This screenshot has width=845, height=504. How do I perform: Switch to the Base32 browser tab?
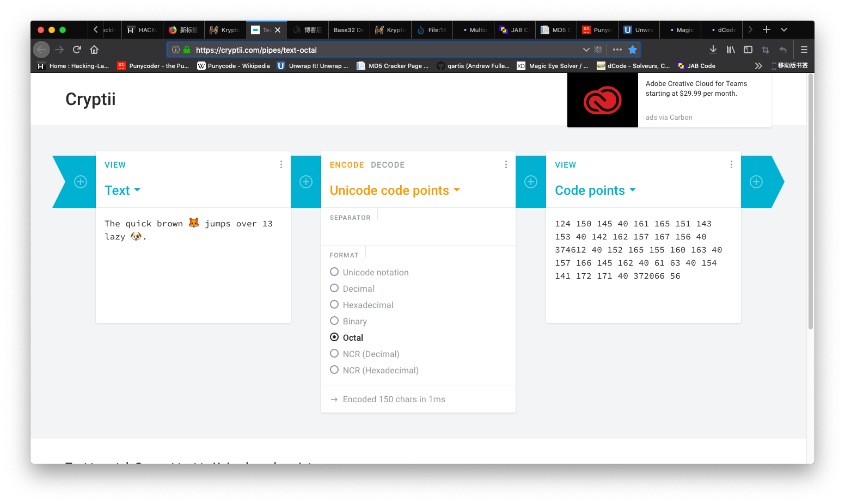coord(348,30)
